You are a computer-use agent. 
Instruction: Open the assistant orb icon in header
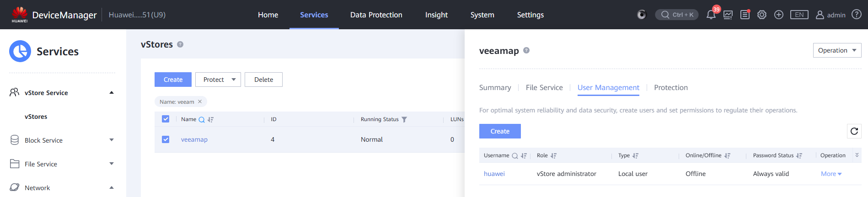pyautogui.click(x=642, y=15)
